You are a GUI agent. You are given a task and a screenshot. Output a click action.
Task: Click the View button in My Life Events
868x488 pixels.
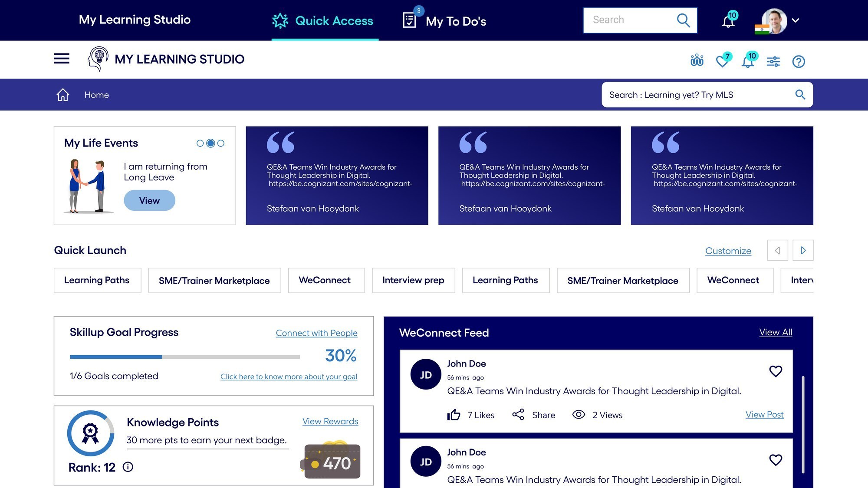pyautogui.click(x=149, y=200)
